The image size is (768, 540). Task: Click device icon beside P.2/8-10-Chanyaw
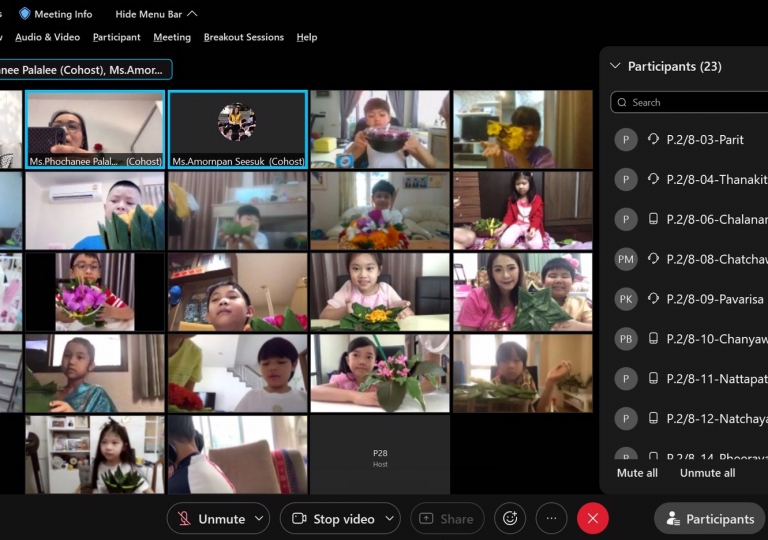point(653,338)
